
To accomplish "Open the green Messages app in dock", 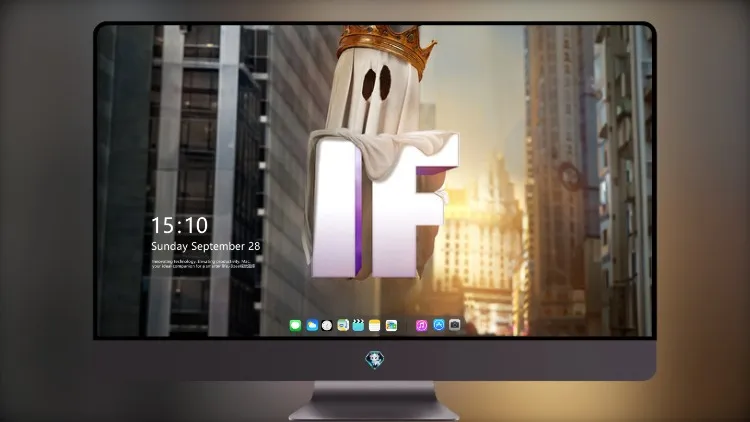I will (x=295, y=326).
